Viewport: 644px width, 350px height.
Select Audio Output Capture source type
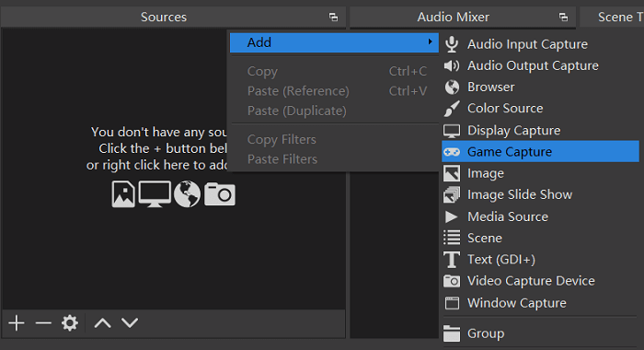pos(540,65)
